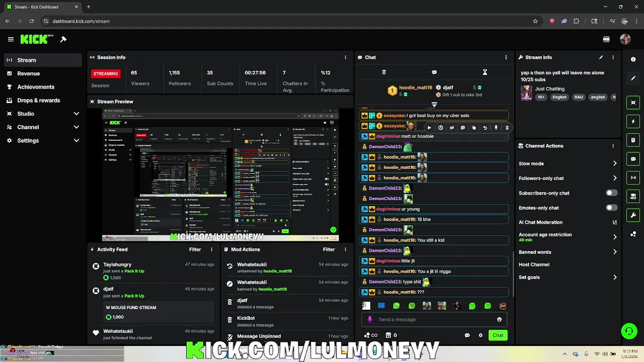
Task: Click the hourglass icon in Chat panel
Action: pyautogui.click(x=485, y=72)
